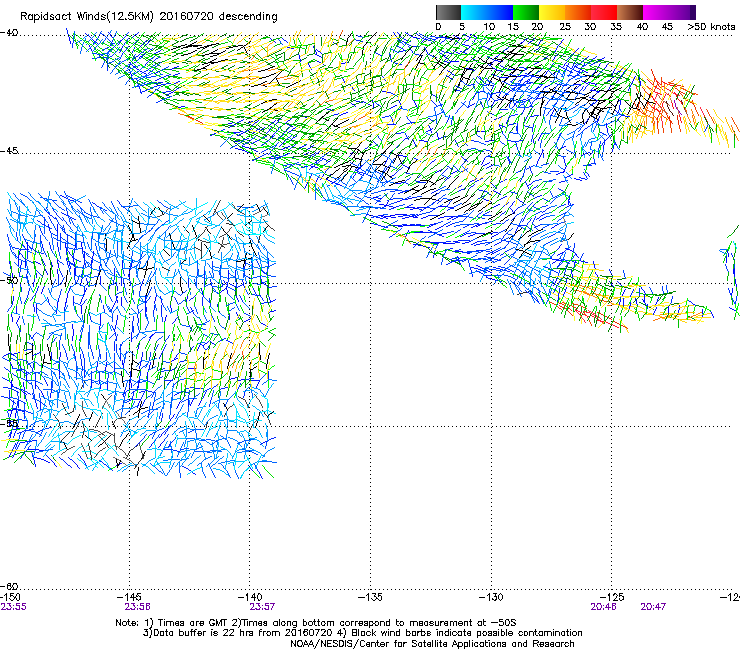
Task: Click the brown 35-40 knots legend swatch
Action: (x=630, y=12)
